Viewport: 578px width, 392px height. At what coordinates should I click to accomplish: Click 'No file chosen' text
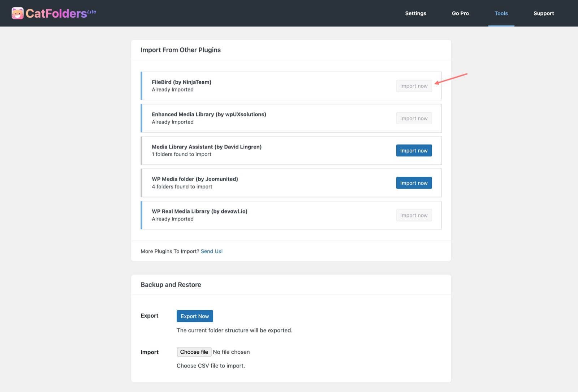click(x=231, y=352)
